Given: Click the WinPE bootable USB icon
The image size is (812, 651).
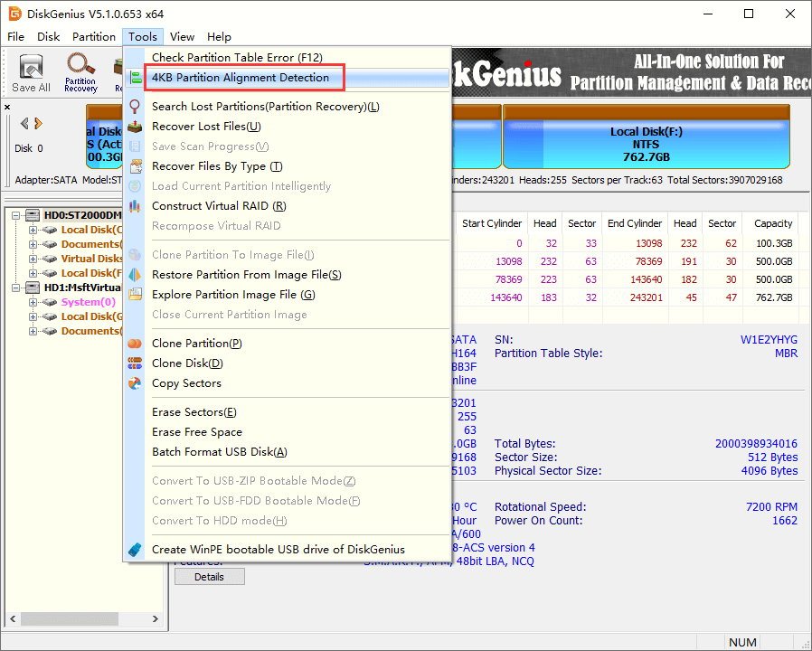Looking at the screenshot, I should (x=135, y=550).
